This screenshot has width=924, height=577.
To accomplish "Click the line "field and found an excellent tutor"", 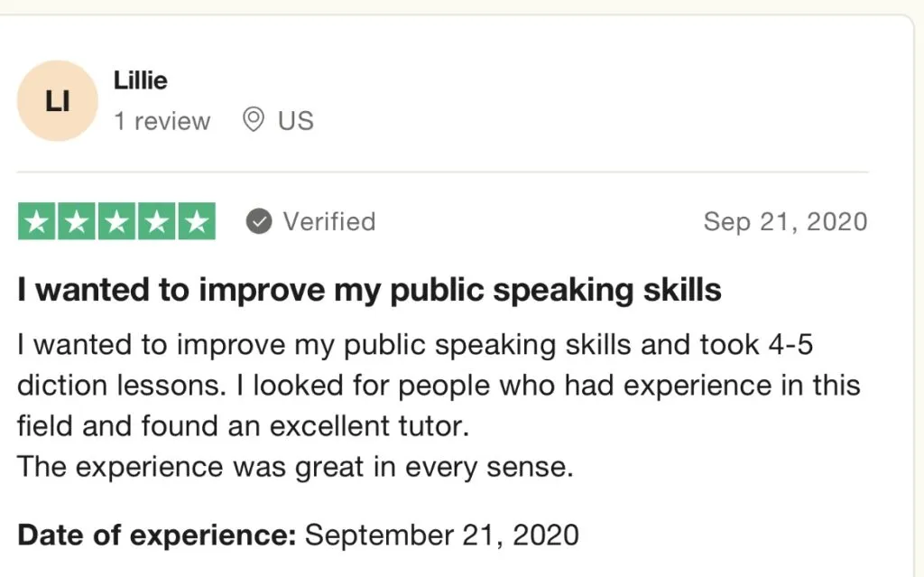I will click(243, 426).
